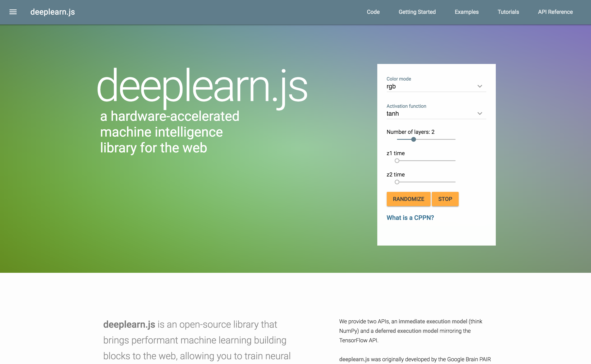Open the What is a CPPN? link
Viewport: 591px width, 364px height.
(x=410, y=218)
